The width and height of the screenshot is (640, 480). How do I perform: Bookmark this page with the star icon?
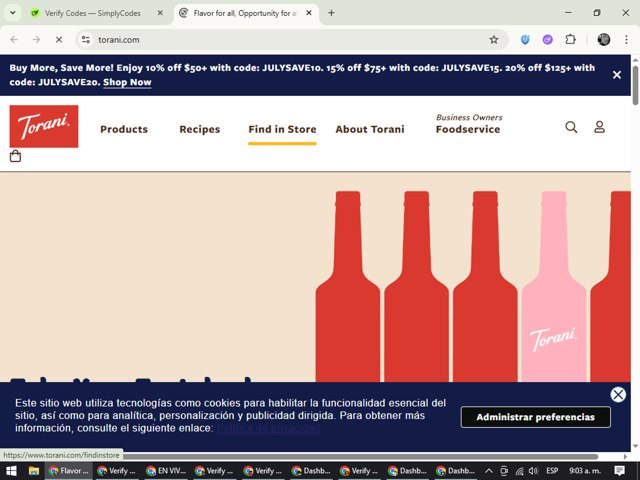[494, 40]
